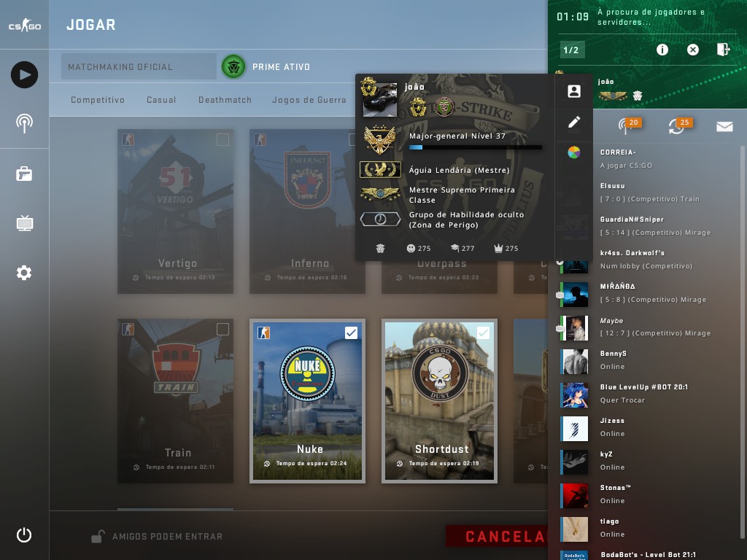This screenshot has width=747, height=560.
Task: Click joão's car avatar in profile card
Action: point(379,100)
